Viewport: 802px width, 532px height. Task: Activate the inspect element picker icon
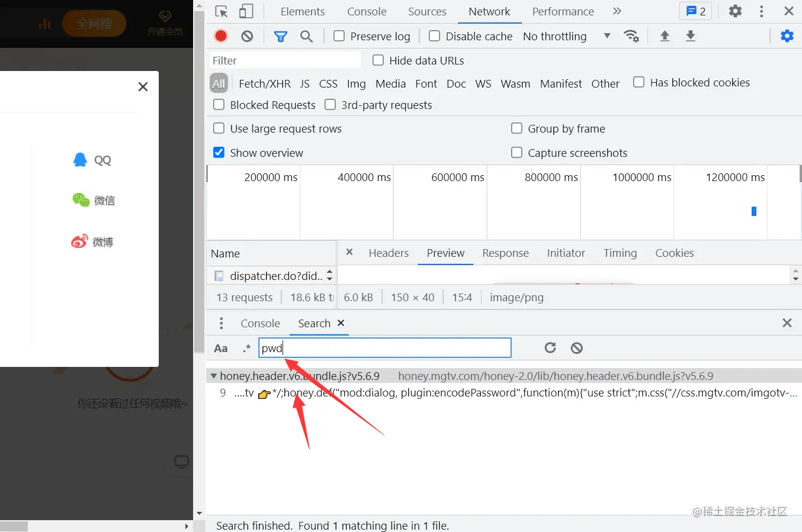pyautogui.click(x=222, y=11)
